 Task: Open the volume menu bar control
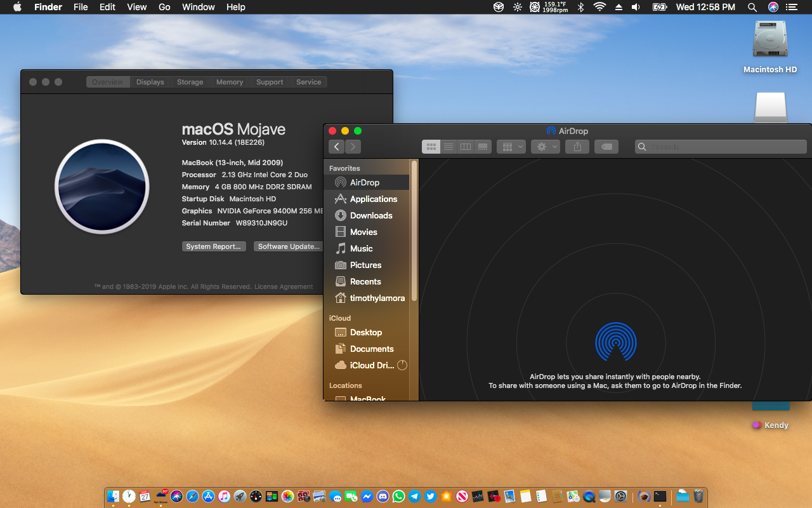point(636,7)
